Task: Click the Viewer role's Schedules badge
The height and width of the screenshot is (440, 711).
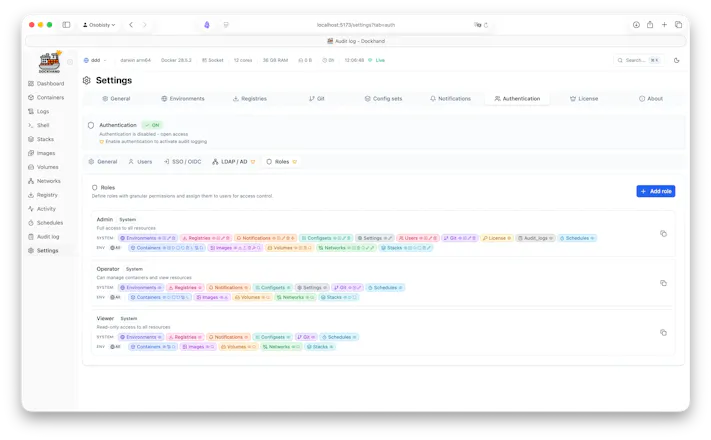Action: click(x=339, y=337)
